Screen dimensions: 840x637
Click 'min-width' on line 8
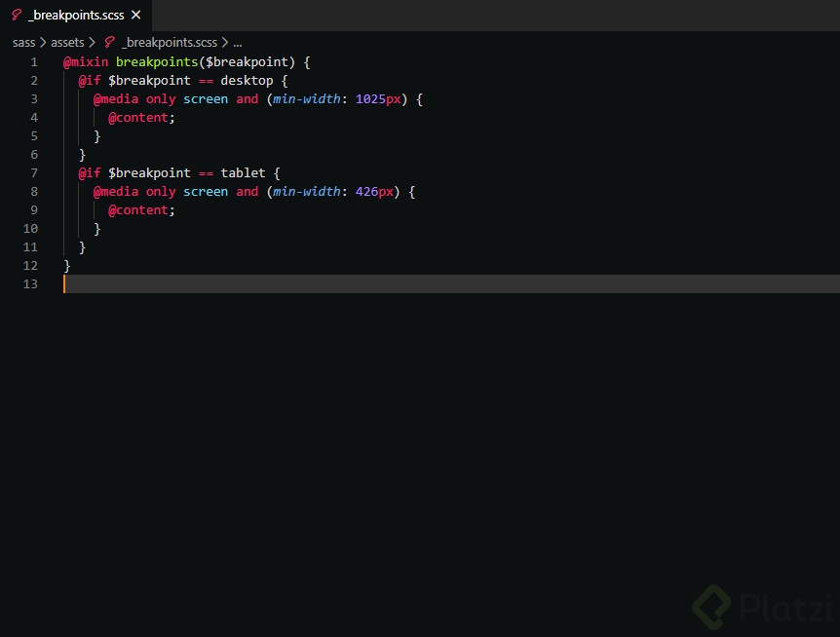coord(306,192)
